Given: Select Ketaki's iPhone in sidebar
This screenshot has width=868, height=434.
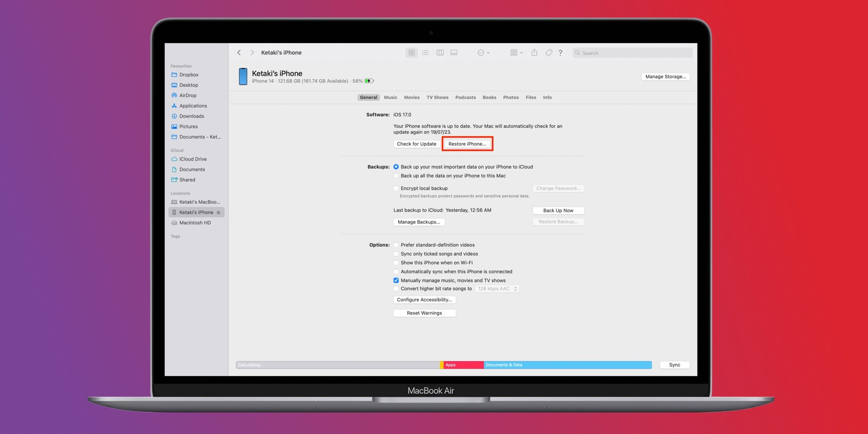Looking at the screenshot, I should click(196, 212).
